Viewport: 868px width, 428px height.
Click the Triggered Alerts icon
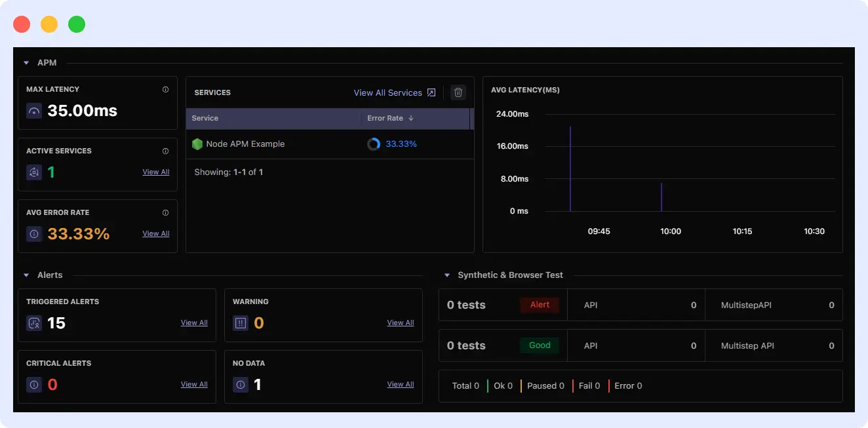click(x=34, y=323)
